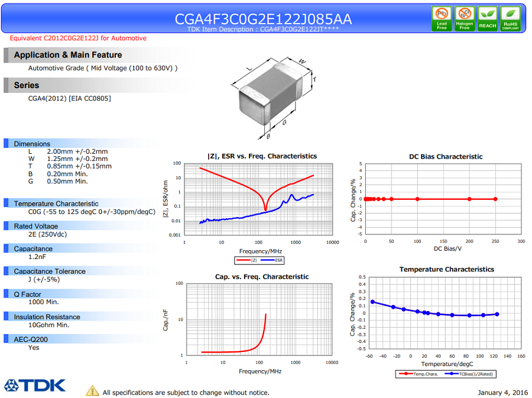The width and height of the screenshot is (532, 398).
Task: Click the Equivalent C2012C0G2E122J for Automotive note
Action: (x=78, y=38)
